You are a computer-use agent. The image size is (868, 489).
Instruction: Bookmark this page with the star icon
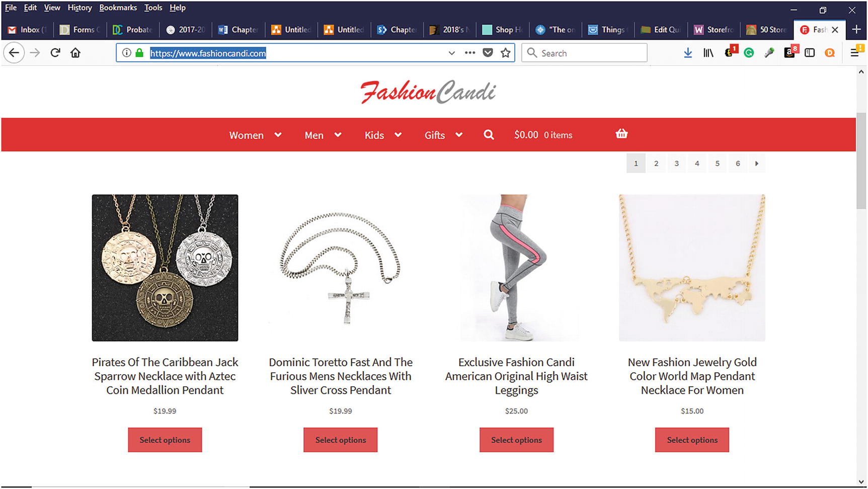coord(506,53)
